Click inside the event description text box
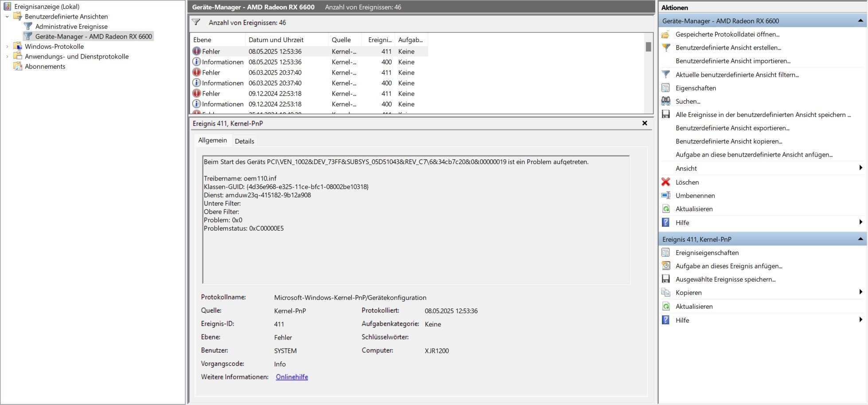Viewport: 868px width, 405px height. coord(416,220)
